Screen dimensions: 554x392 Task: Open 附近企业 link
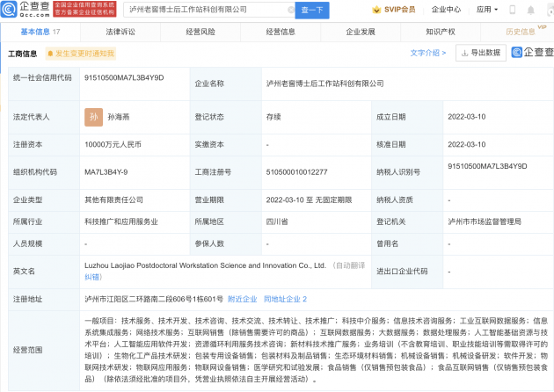point(243,299)
